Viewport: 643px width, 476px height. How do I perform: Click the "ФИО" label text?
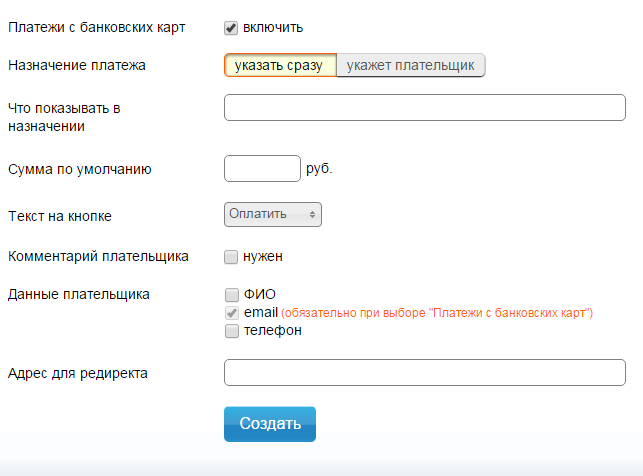[x=260, y=294]
